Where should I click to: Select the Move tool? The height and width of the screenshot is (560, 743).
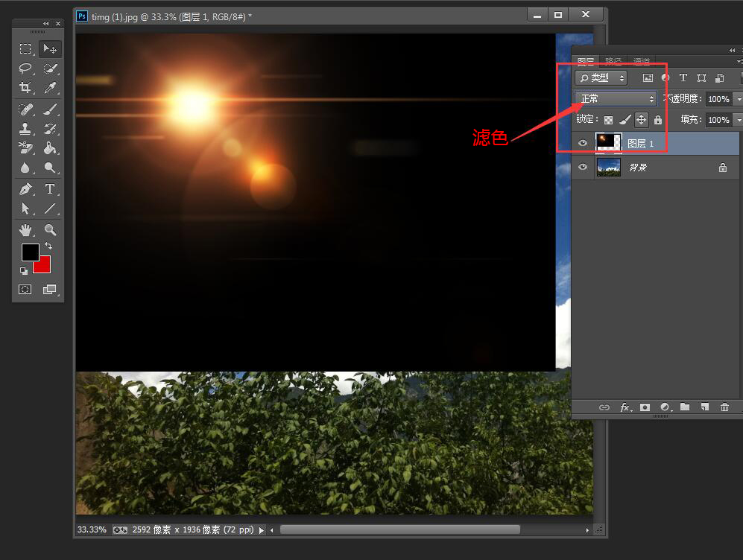50,48
